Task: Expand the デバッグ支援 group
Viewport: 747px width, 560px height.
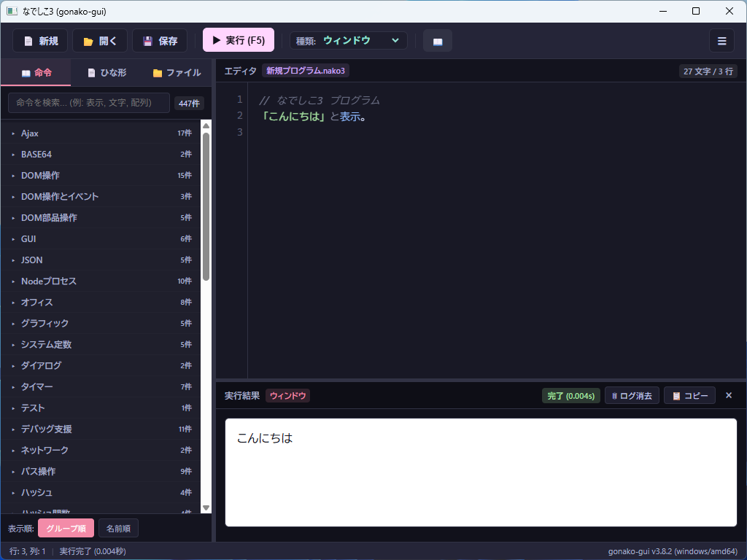Action: click(x=101, y=429)
